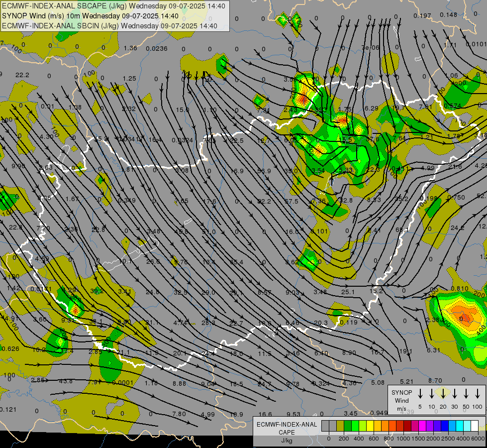Click the map value '0.119'
This screenshot has height=448, width=487.
point(349,323)
